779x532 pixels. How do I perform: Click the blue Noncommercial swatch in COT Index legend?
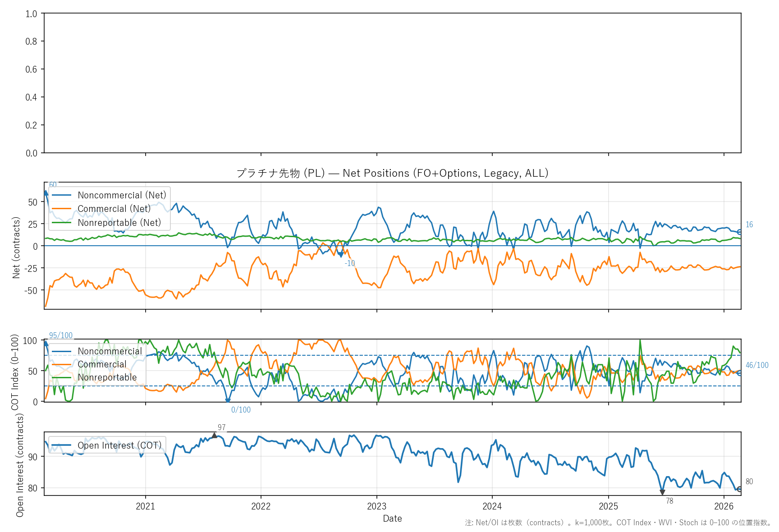click(x=62, y=351)
